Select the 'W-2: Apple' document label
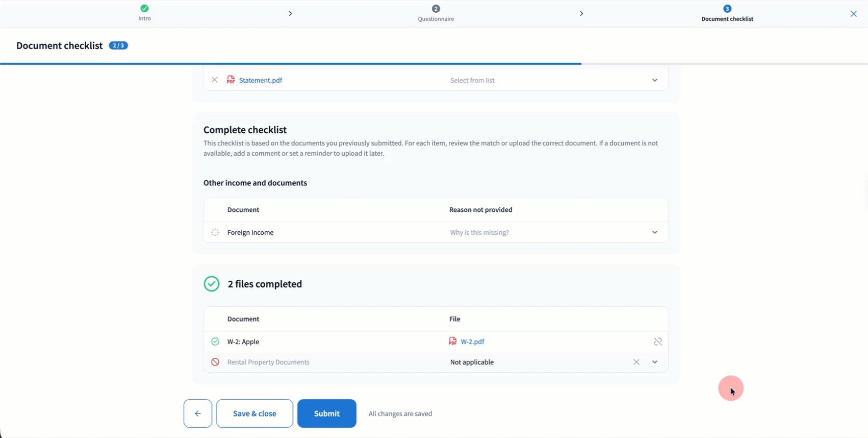 coord(243,342)
